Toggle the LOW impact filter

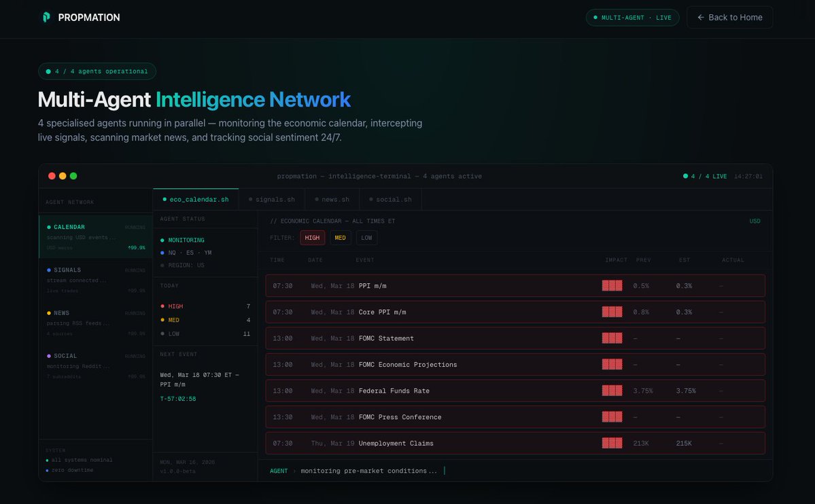coord(366,238)
